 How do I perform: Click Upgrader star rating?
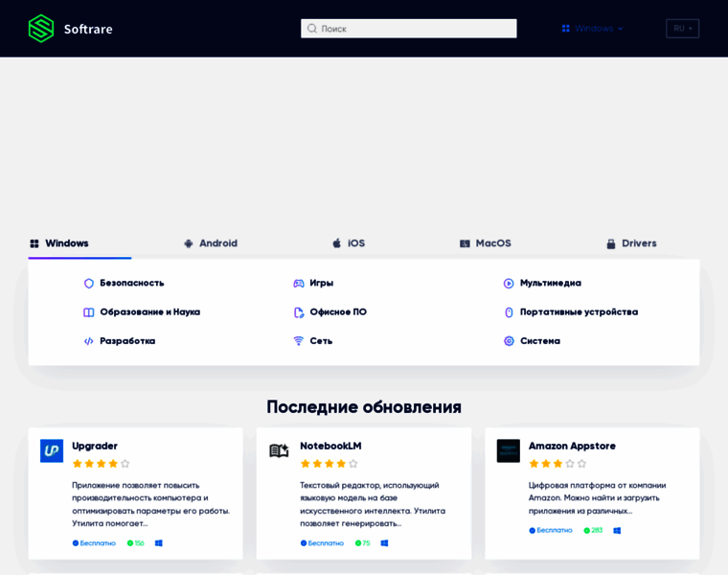[x=101, y=464]
